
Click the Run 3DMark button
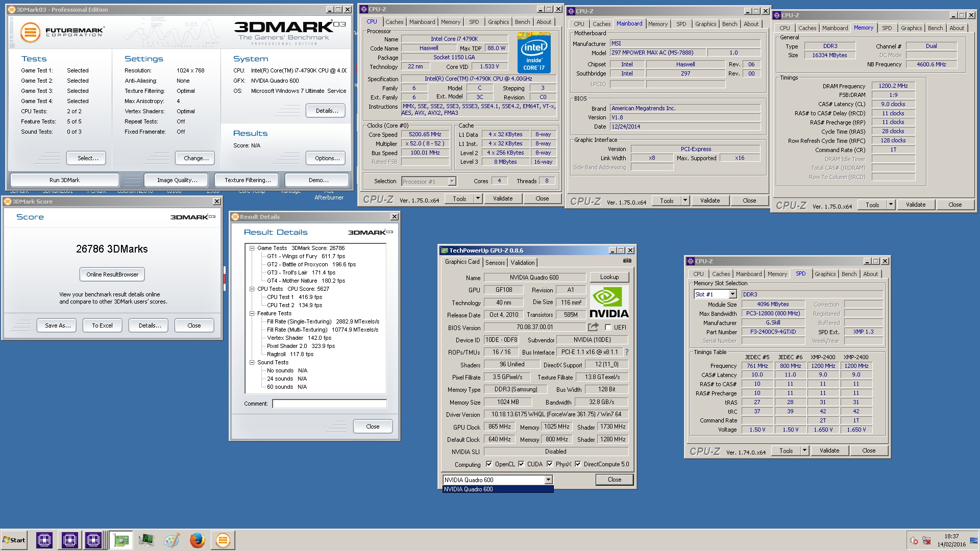click(64, 180)
